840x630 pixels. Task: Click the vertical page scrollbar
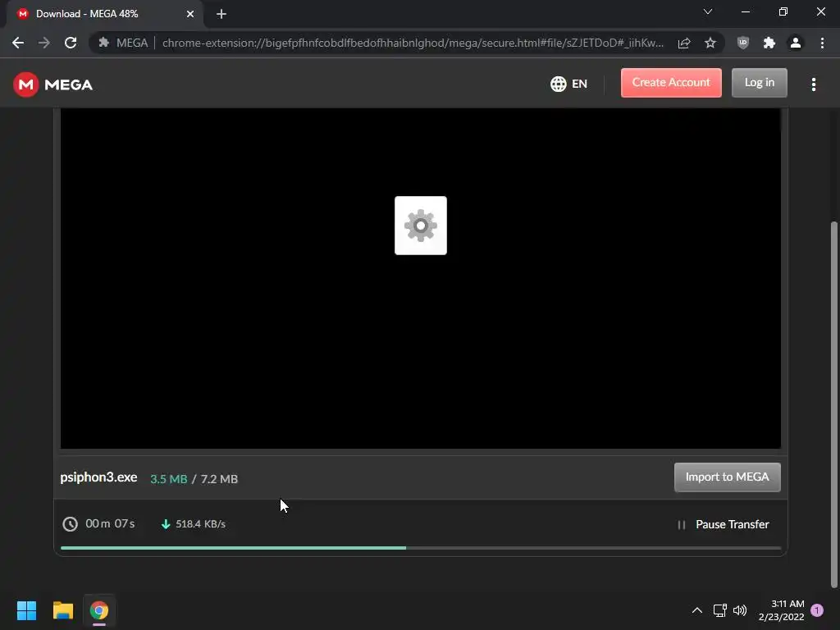(833, 404)
